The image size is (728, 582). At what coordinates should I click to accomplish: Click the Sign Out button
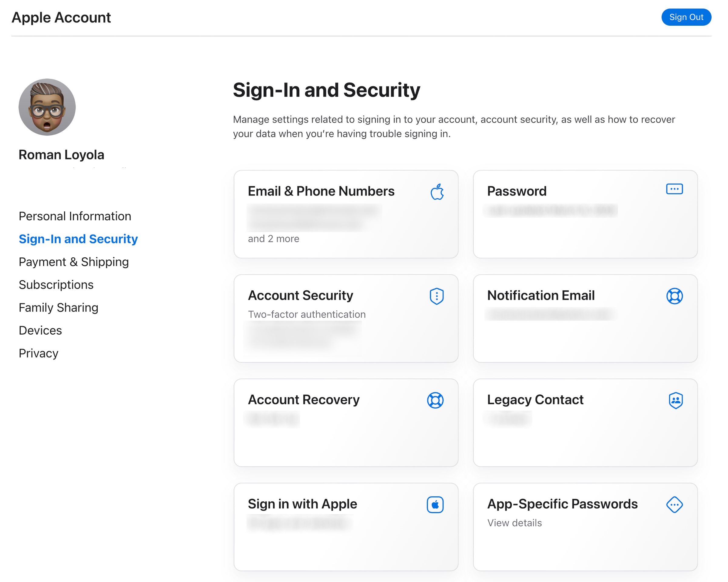pos(686,17)
